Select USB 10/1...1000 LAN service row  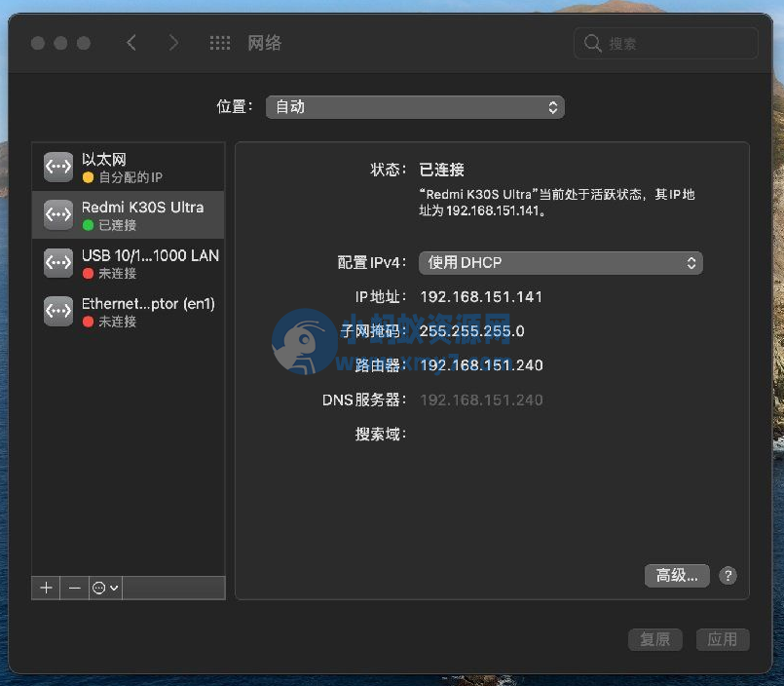point(128,263)
